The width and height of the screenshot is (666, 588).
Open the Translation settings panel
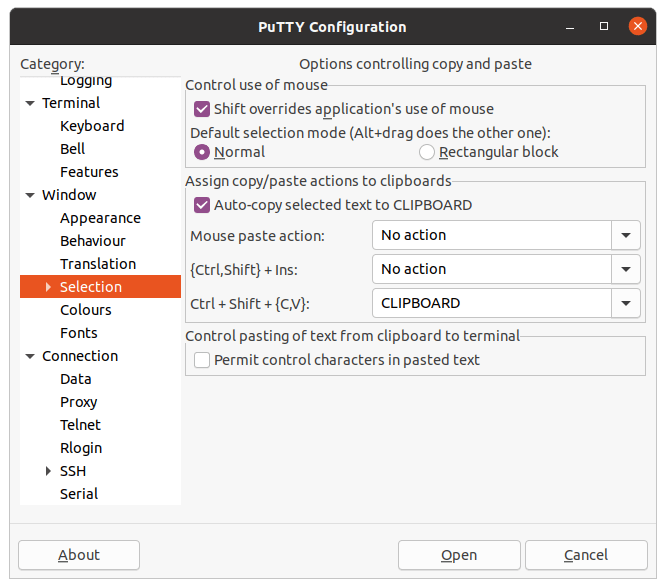coord(98,264)
